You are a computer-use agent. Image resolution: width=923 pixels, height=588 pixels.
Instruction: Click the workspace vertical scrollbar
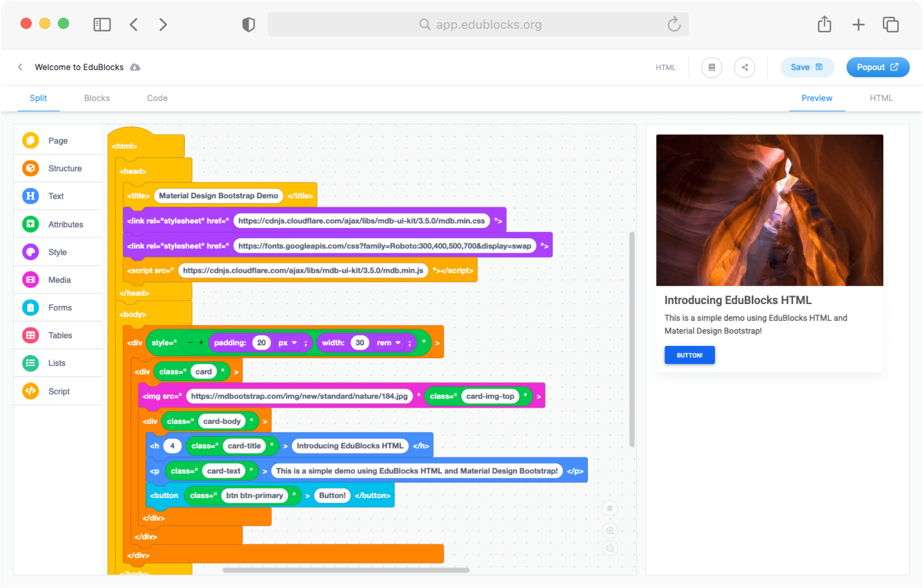(x=632, y=339)
